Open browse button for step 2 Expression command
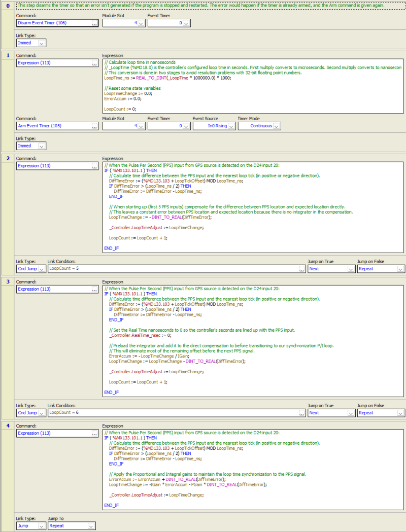Viewport: 406px width, 532px height. pos(94,166)
